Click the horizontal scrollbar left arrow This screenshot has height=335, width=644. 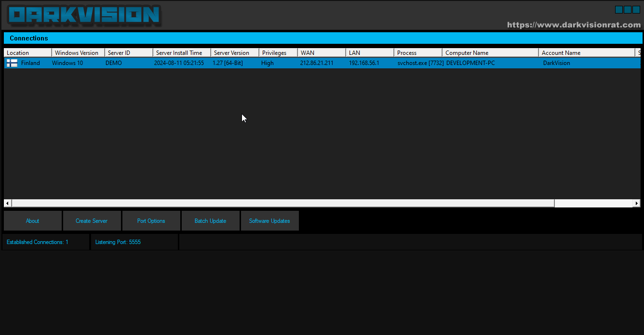point(7,203)
